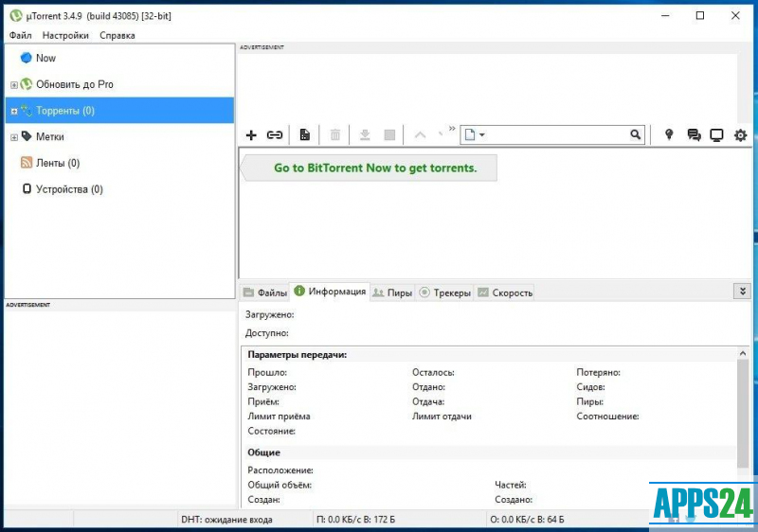758x532 pixels.
Task: Switch to the Информация tab
Action: [330, 292]
